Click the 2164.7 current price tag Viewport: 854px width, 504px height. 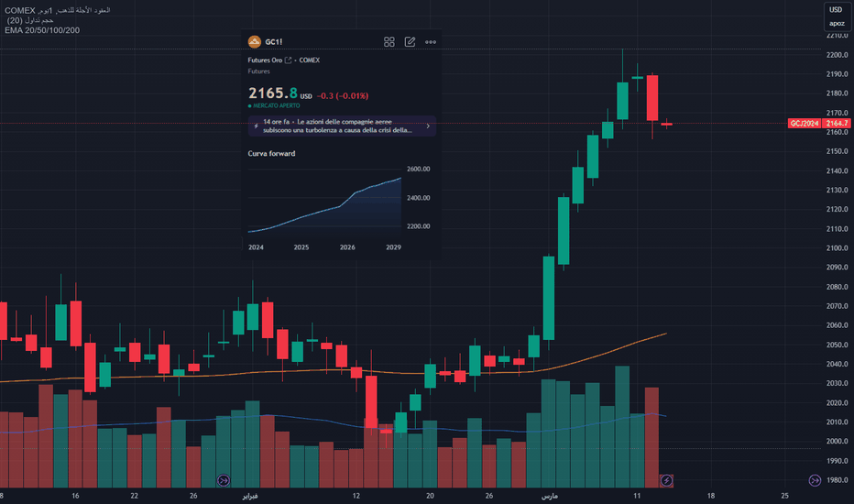838,123
